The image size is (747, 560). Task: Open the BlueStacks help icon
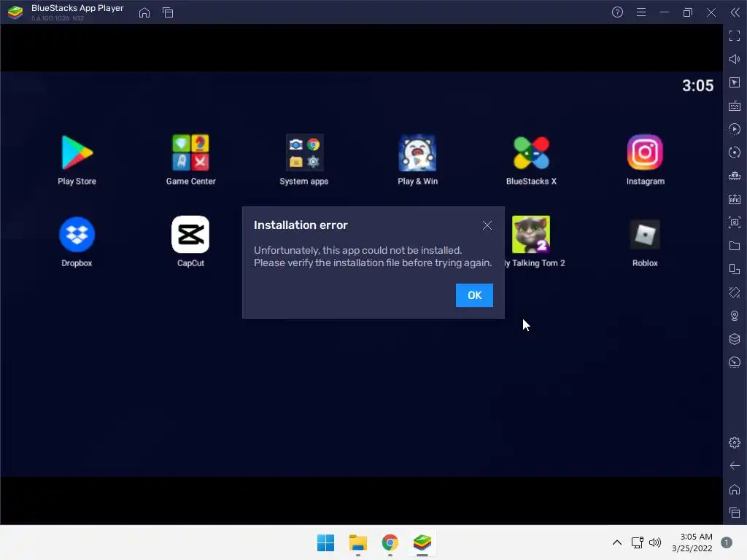click(617, 12)
